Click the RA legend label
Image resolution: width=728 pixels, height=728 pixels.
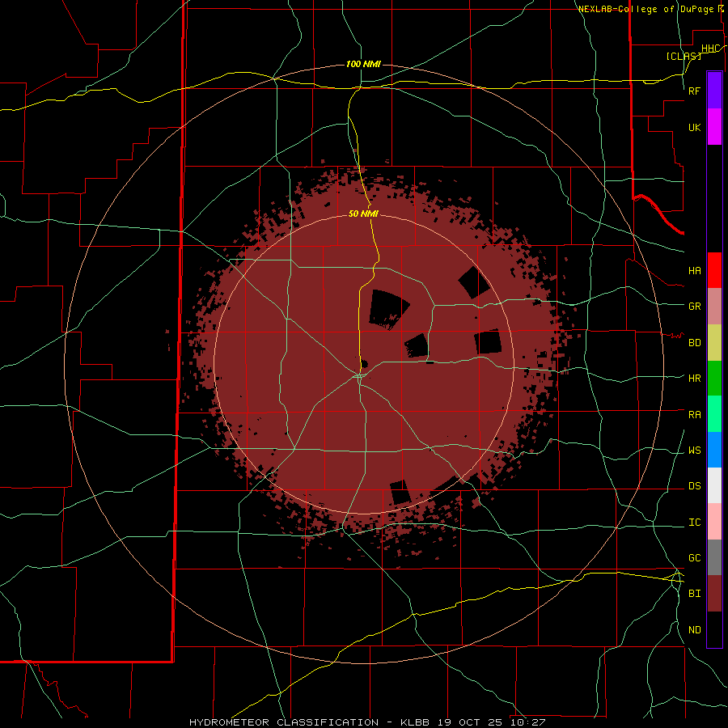[694, 415]
